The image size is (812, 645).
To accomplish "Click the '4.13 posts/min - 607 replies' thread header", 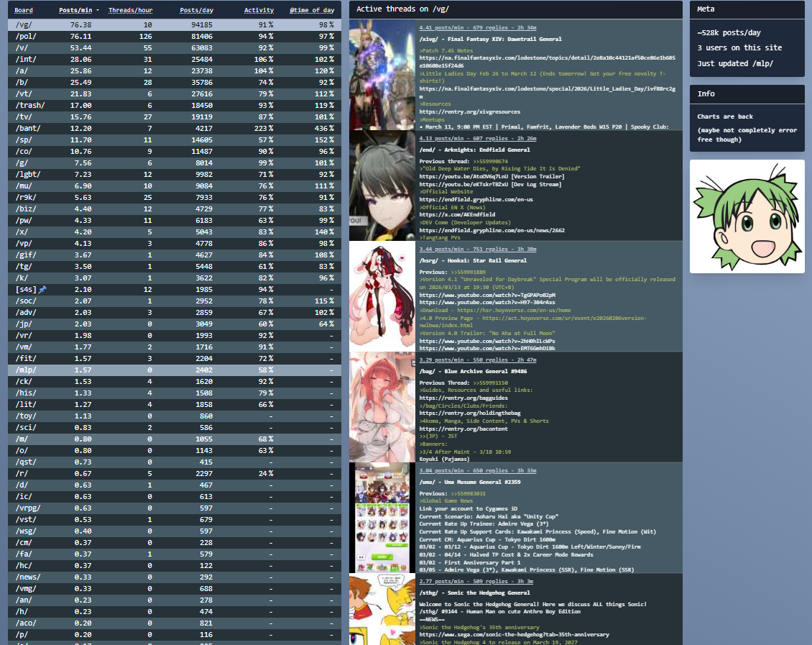I will click(478, 138).
